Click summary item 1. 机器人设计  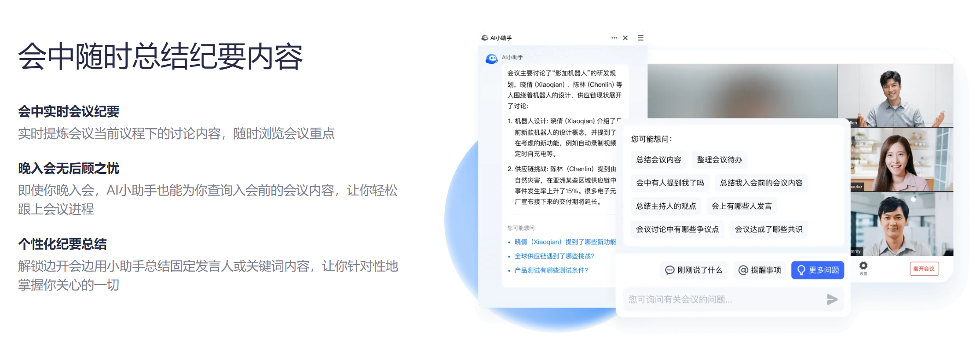[x=564, y=137]
